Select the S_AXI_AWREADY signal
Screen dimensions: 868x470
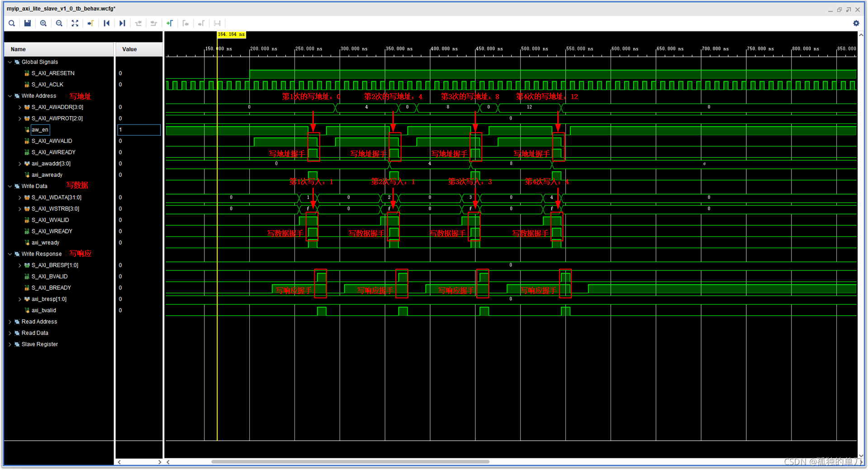click(53, 152)
